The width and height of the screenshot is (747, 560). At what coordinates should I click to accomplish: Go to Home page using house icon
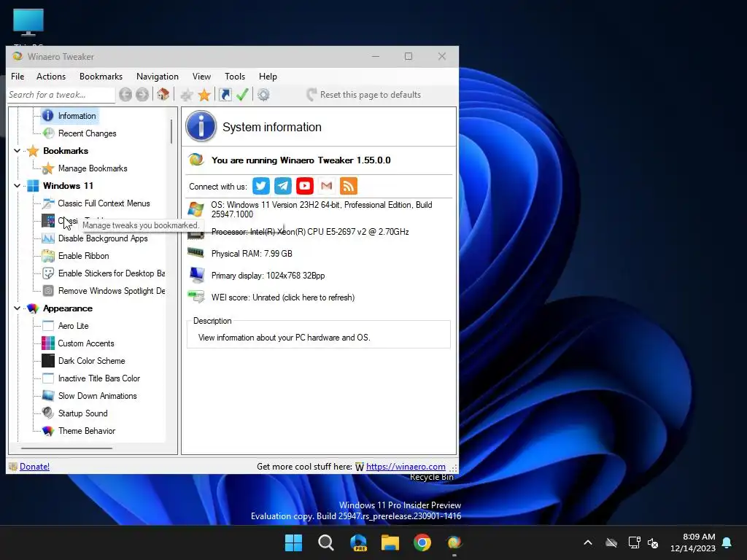(x=163, y=94)
